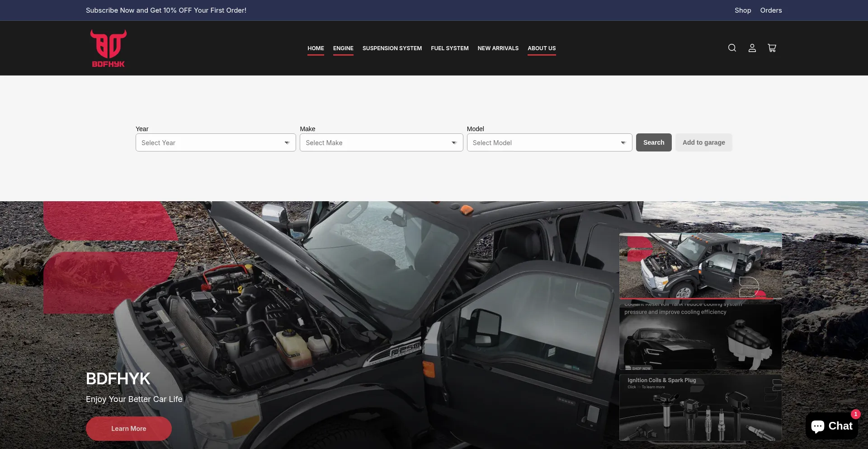
Task: Navigate to Fuel System category
Action: pyautogui.click(x=449, y=48)
